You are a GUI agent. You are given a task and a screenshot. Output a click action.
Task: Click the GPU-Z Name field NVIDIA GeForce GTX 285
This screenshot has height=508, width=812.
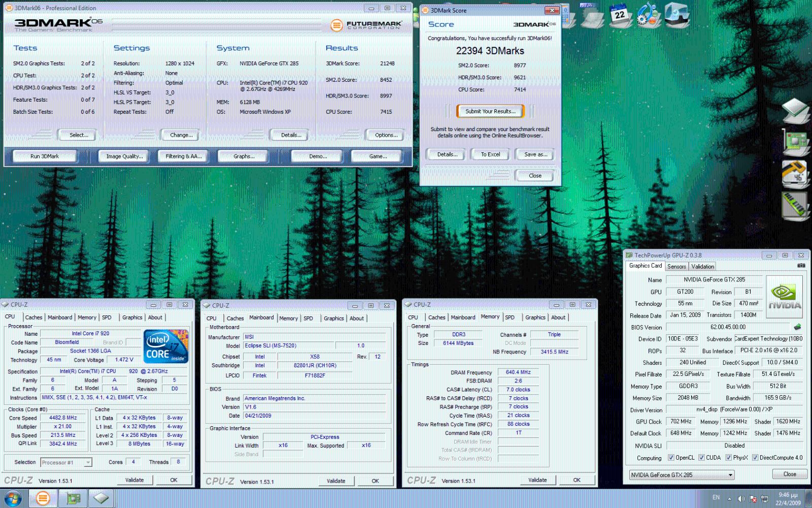coord(714,279)
